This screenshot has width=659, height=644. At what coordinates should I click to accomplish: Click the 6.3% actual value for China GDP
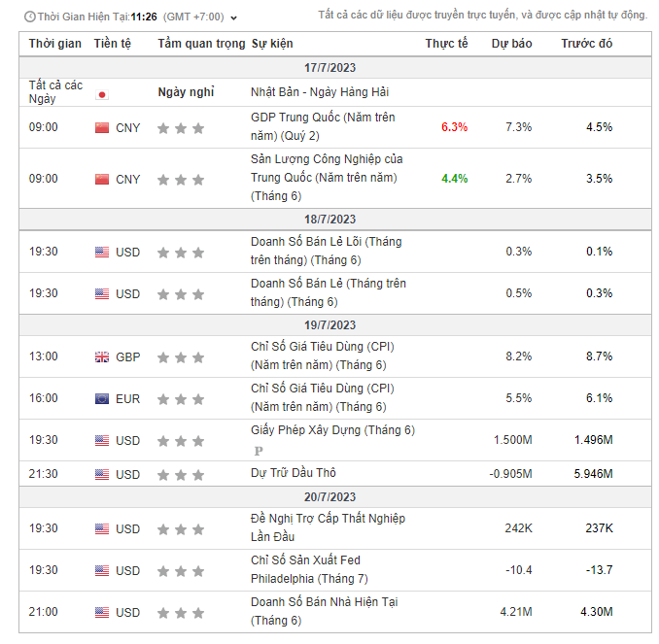tap(454, 127)
